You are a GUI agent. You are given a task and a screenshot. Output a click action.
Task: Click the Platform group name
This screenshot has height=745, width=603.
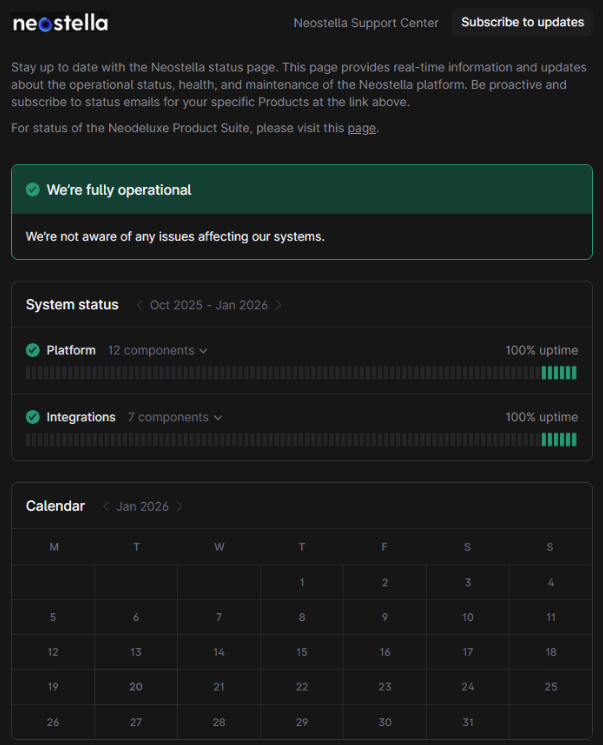click(x=71, y=351)
